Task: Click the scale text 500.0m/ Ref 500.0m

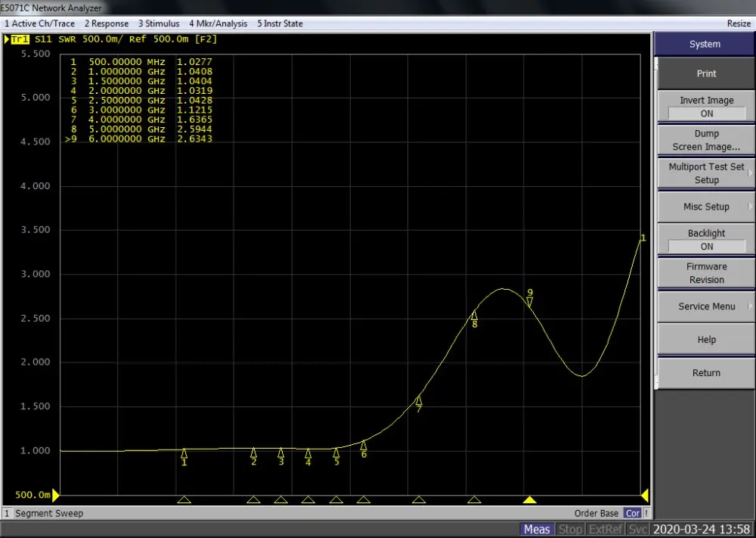Action: (135, 39)
